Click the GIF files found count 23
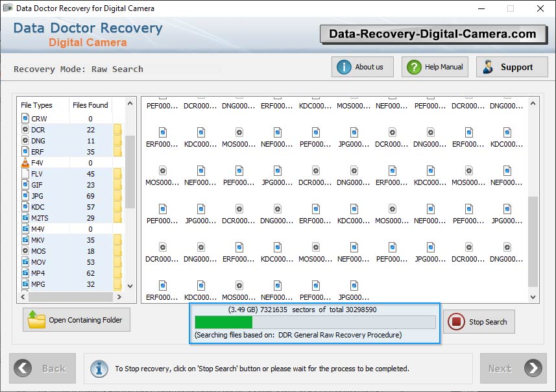 tap(91, 185)
